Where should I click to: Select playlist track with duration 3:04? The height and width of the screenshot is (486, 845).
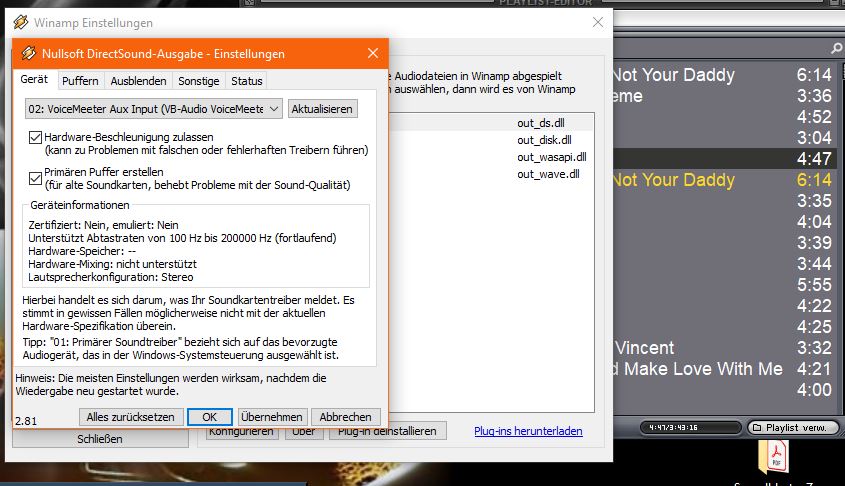click(x=725, y=137)
